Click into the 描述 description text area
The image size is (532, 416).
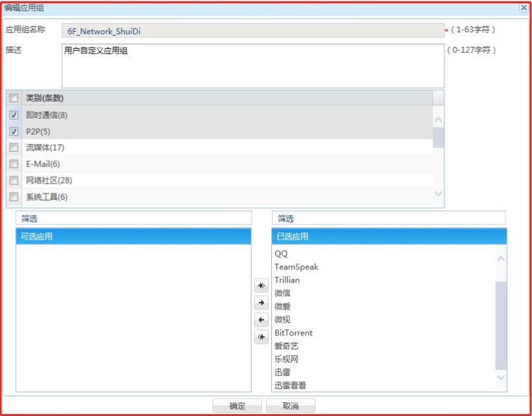point(253,66)
